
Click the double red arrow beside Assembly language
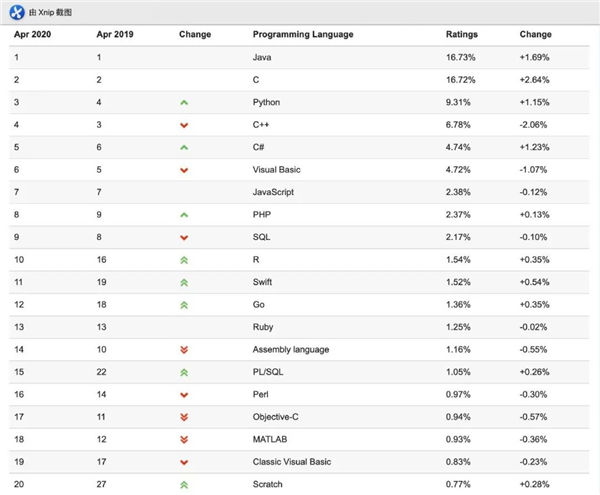coord(184,350)
